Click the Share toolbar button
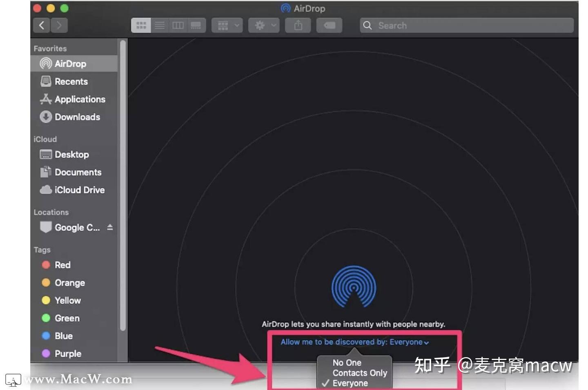This screenshot has height=390, width=588. pyautogui.click(x=298, y=25)
